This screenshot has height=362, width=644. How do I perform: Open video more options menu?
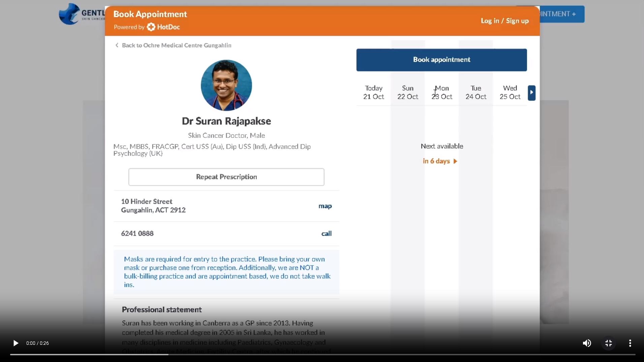pyautogui.click(x=630, y=343)
